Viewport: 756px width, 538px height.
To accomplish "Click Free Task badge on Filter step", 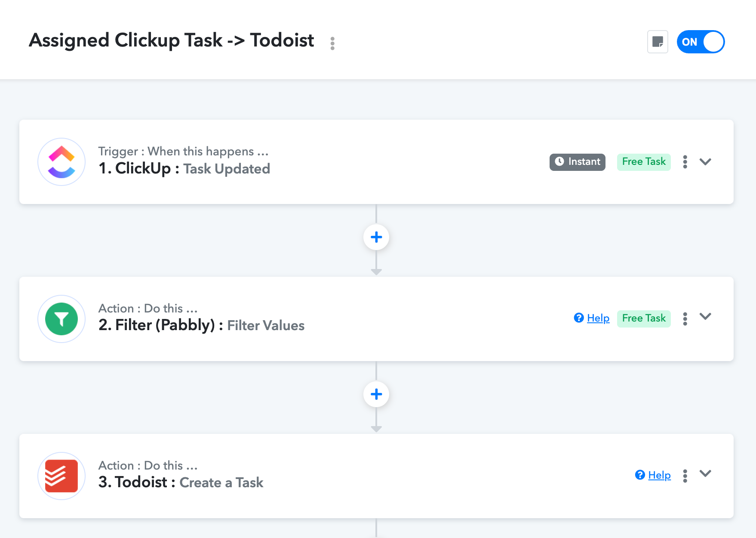I will 644,318.
